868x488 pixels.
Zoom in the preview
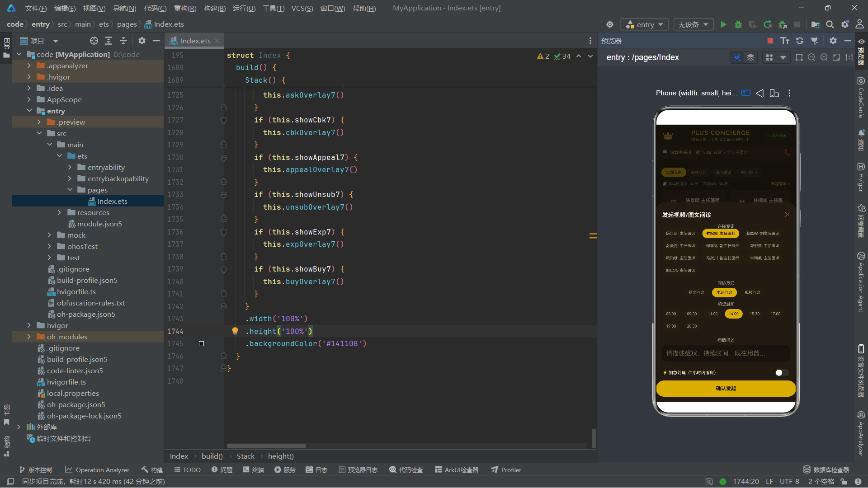[824, 57]
